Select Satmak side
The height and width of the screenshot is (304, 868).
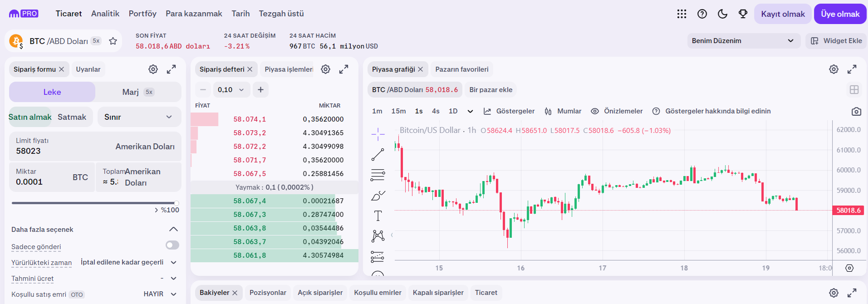click(72, 117)
